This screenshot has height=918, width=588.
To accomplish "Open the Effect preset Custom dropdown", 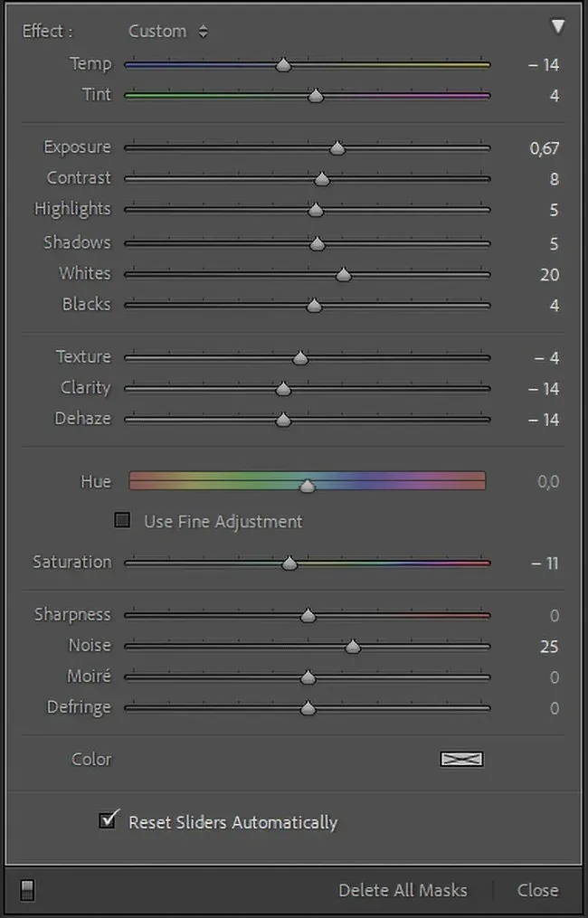I will (x=167, y=32).
